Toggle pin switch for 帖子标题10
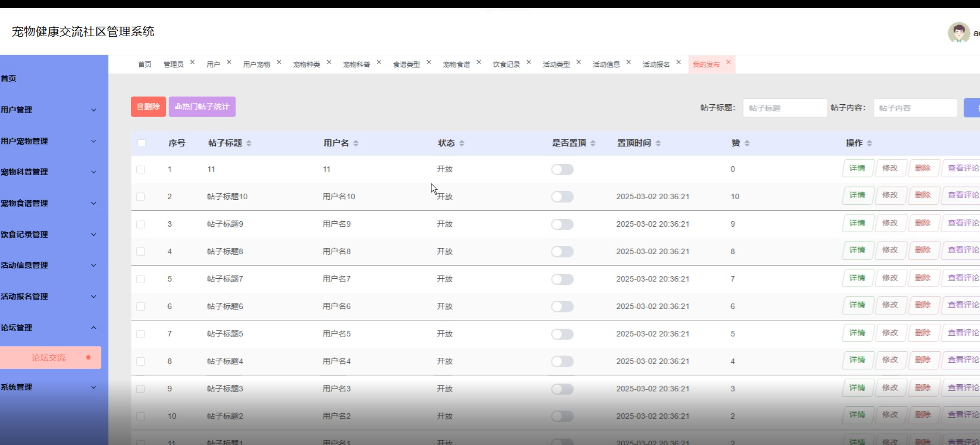The width and height of the screenshot is (980, 445). [x=562, y=196]
